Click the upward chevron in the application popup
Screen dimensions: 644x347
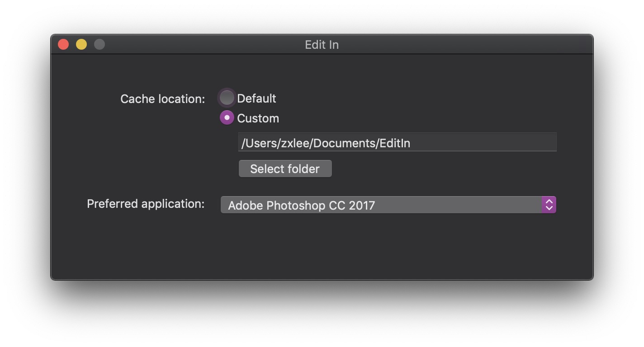click(549, 202)
